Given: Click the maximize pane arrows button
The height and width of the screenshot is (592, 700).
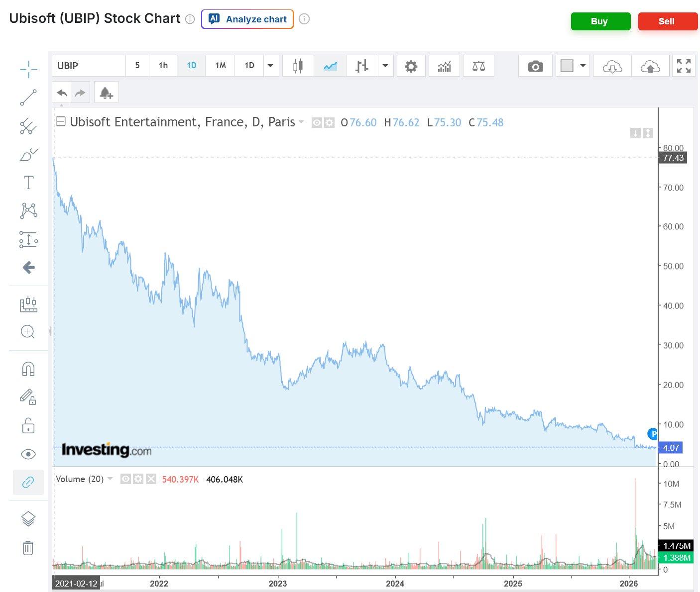Looking at the screenshot, I should click(648, 133).
